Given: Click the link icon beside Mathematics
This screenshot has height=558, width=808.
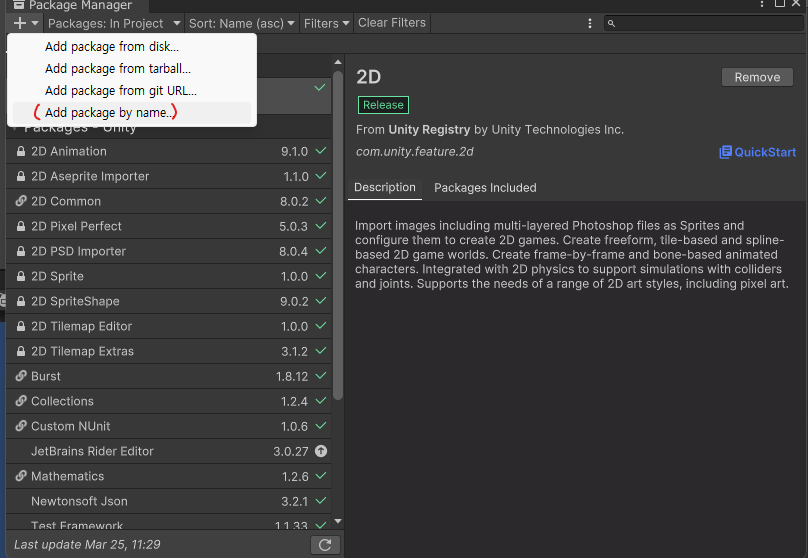Looking at the screenshot, I should tap(21, 476).
